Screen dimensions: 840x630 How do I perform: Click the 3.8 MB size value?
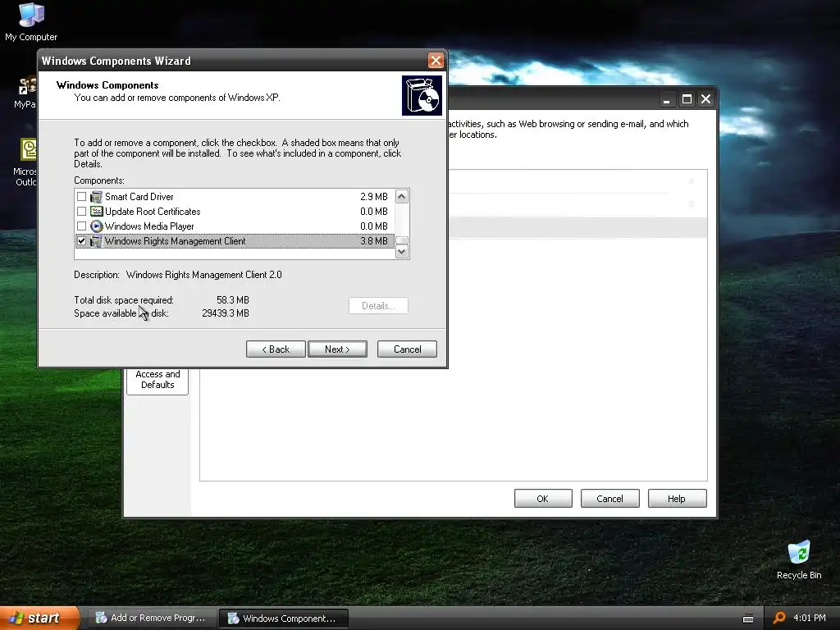(x=374, y=241)
